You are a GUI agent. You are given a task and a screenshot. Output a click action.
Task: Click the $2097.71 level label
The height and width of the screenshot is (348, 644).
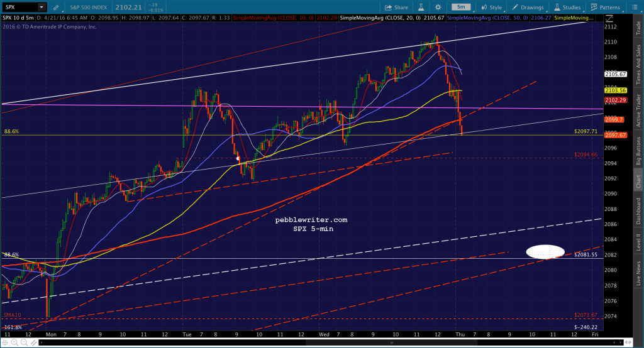[586, 131]
